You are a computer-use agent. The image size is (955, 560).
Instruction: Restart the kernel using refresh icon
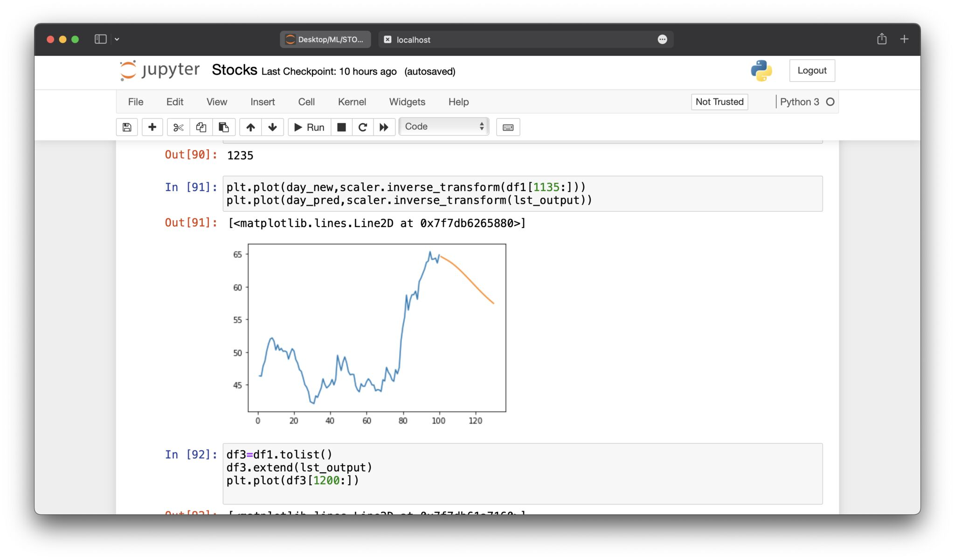pos(363,127)
